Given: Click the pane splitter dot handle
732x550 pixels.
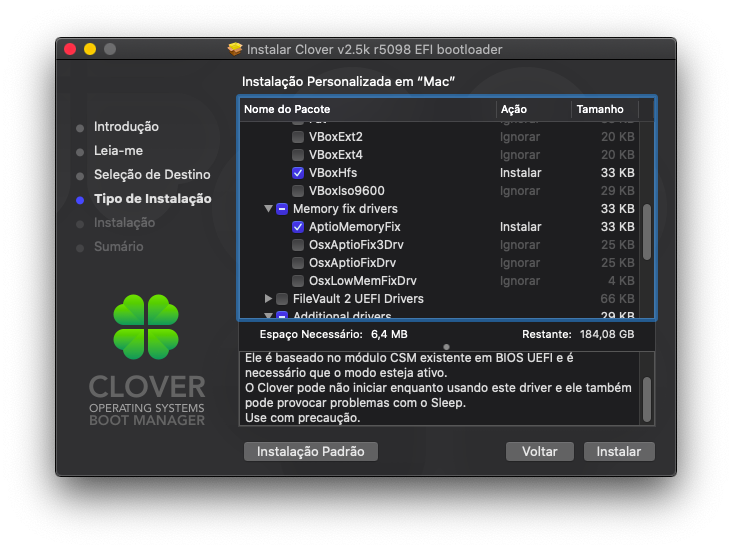Looking at the screenshot, I should pos(447,347).
